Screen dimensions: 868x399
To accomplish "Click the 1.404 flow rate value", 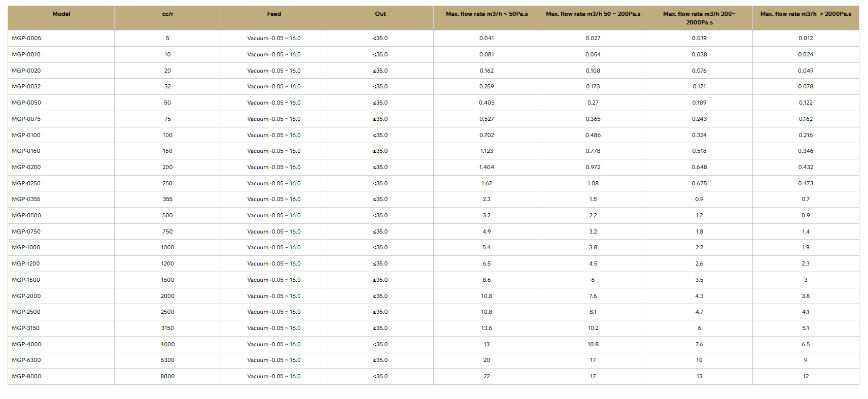I will click(487, 167).
